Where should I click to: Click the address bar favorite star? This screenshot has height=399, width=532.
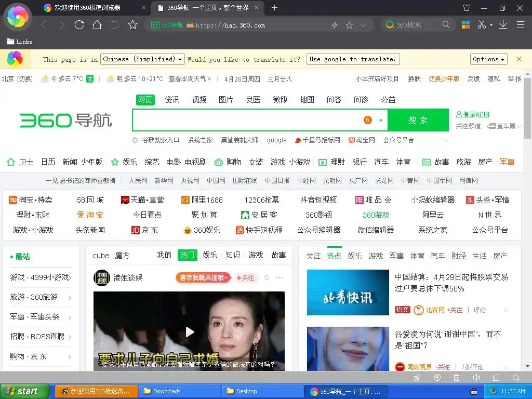(349, 25)
